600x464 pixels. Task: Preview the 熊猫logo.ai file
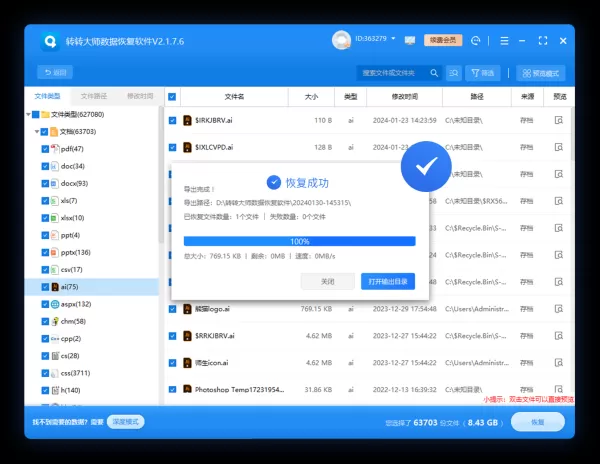pyautogui.click(x=559, y=309)
